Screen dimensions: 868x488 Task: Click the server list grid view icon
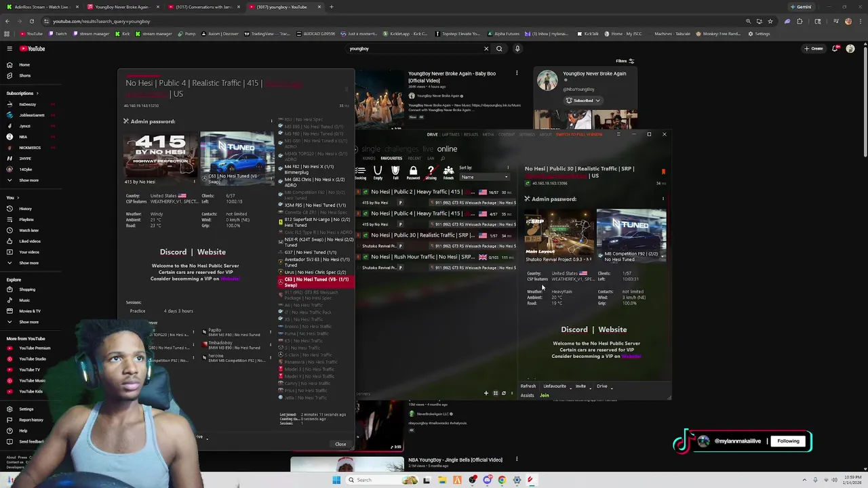point(495,393)
